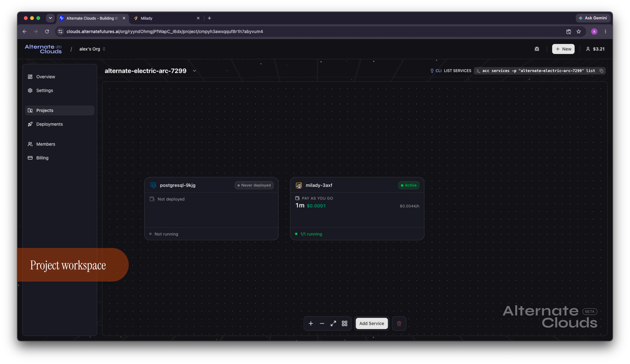Image resolution: width=630 pixels, height=364 pixels.
Task: Click the milady avatar icon
Action: tap(299, 185)
